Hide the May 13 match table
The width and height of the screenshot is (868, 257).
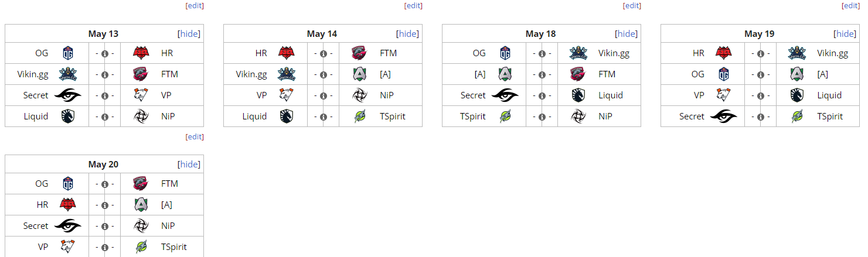coord(189,34)
